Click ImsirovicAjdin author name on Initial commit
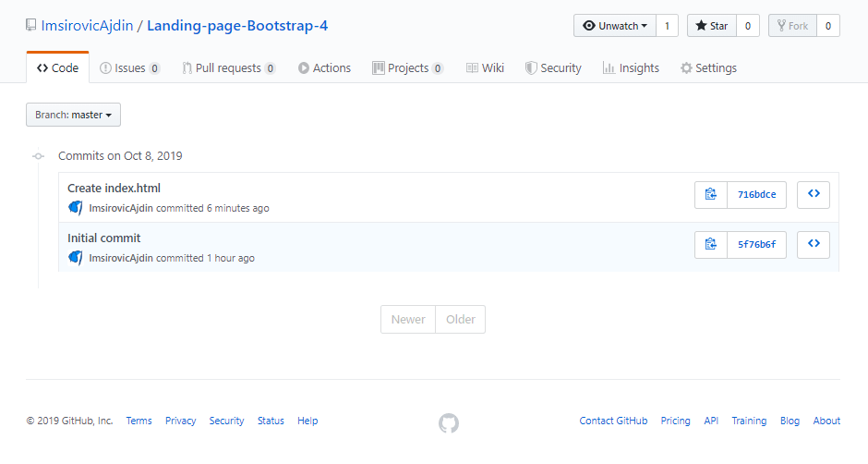This screenshot has width=868, height=464. pyautogui.click(x=121, y=258)
